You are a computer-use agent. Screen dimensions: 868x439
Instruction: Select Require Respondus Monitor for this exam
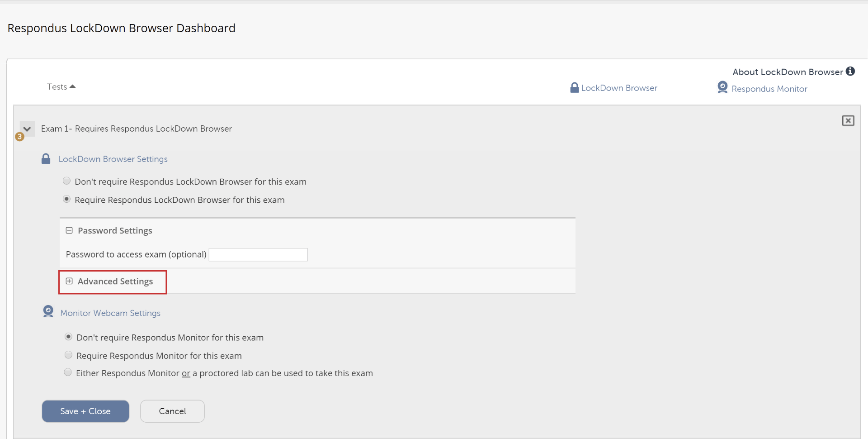(68, 355)
